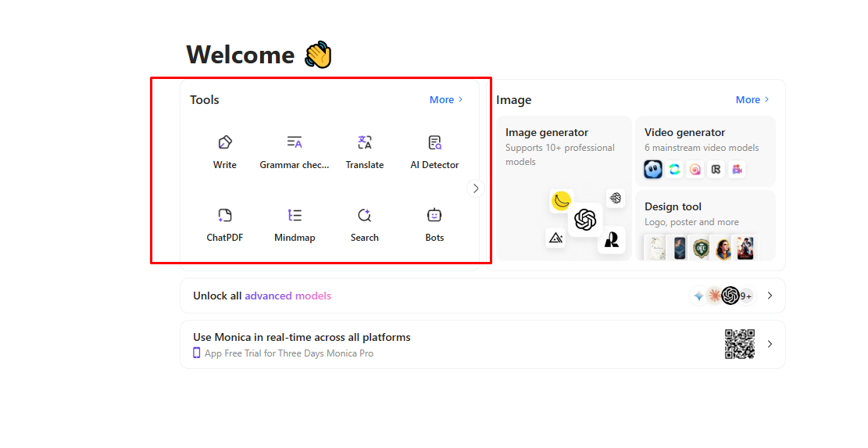Open the Bots tool
The image size is (868, 448).
coord(434,224)
